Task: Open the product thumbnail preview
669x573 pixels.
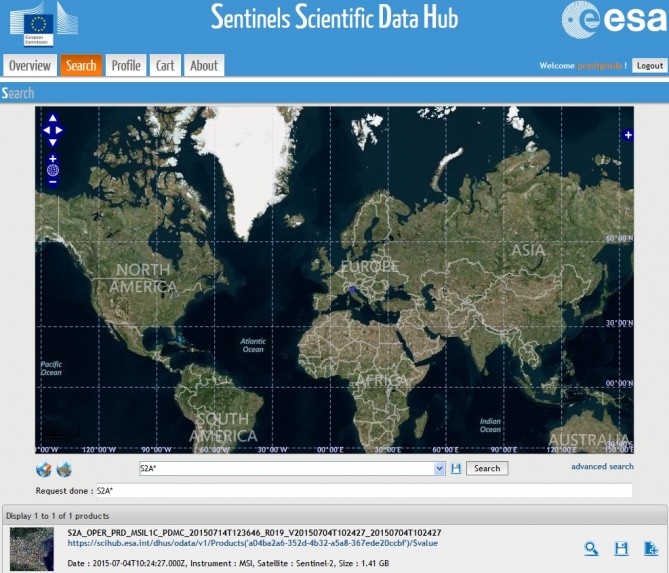Action: tap(32, 549)
